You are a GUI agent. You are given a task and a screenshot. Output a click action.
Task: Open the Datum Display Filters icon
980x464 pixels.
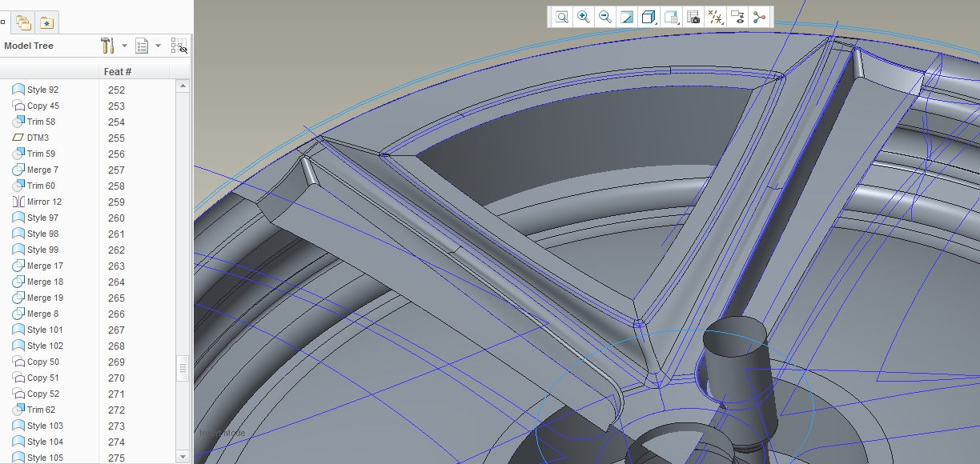(x=716, y=17)
